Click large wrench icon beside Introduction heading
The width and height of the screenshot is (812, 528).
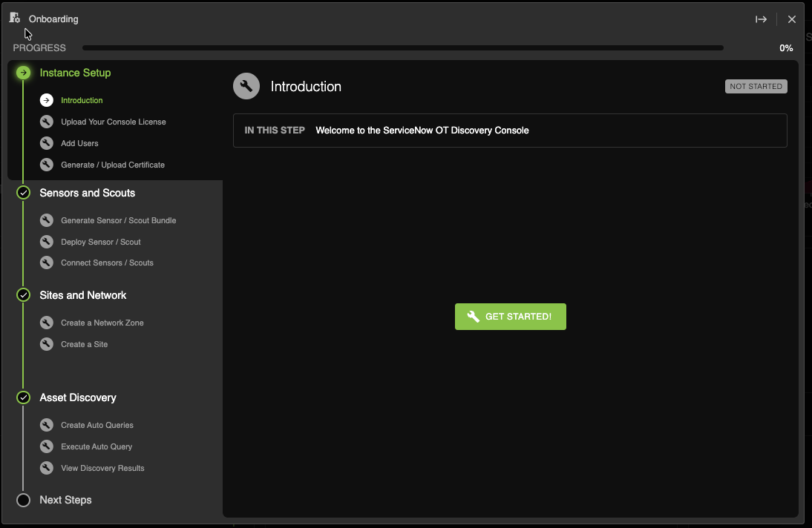(246, 86)
